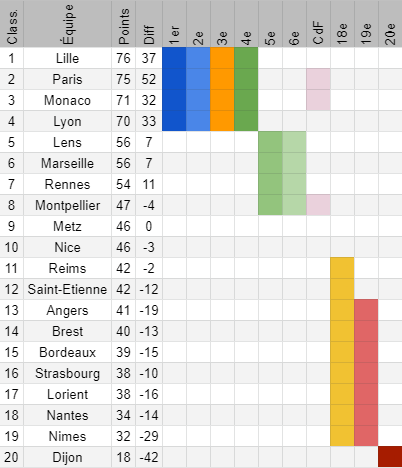The height and width of the screenshot is (468, 402).
Task: Select Monaco's green 4e cell
Action: click(246, 100)
